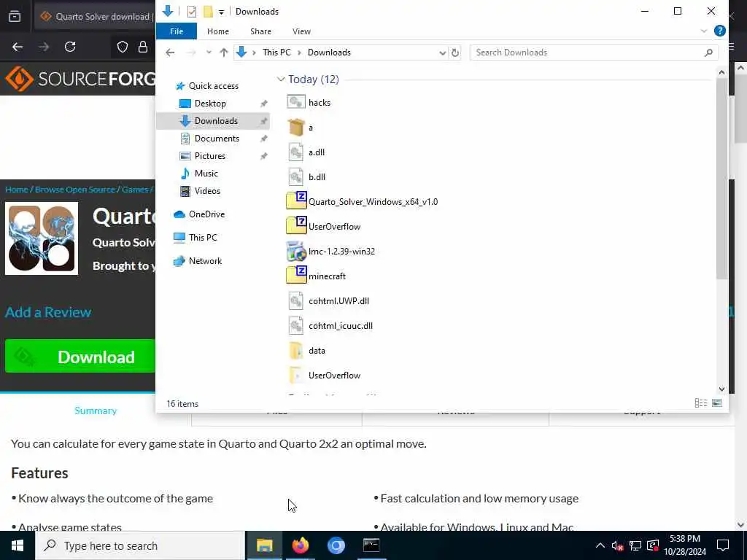Select the UserOverflow zip archive icon

(x=296, y=226)
